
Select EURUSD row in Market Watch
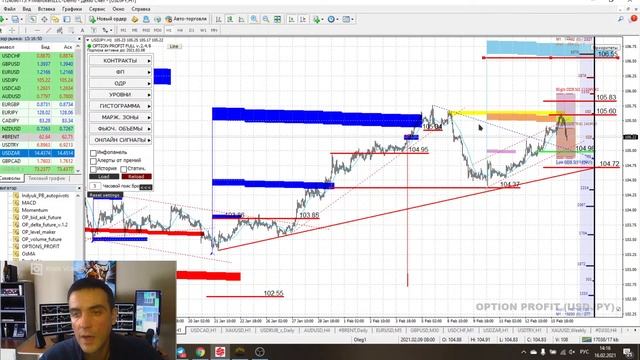click(x=38, y=72)
